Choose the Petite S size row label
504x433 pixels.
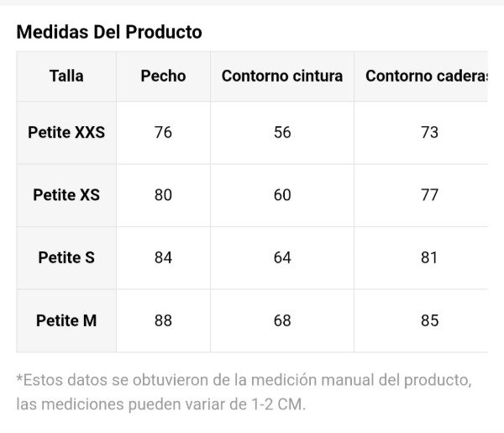66,257
